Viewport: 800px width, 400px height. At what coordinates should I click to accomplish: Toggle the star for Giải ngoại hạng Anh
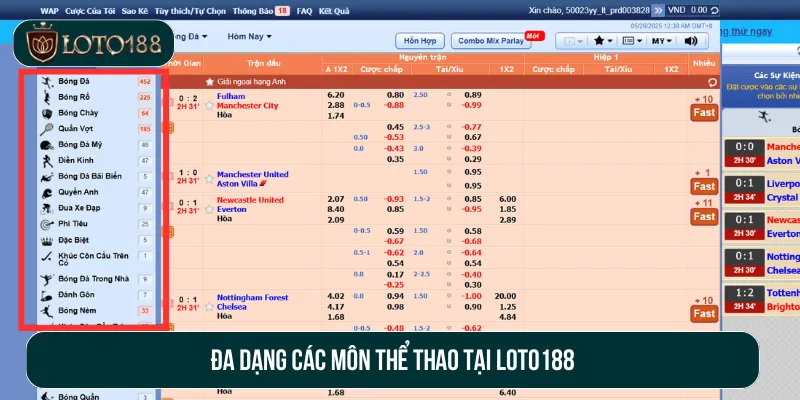tap(209, 82)
